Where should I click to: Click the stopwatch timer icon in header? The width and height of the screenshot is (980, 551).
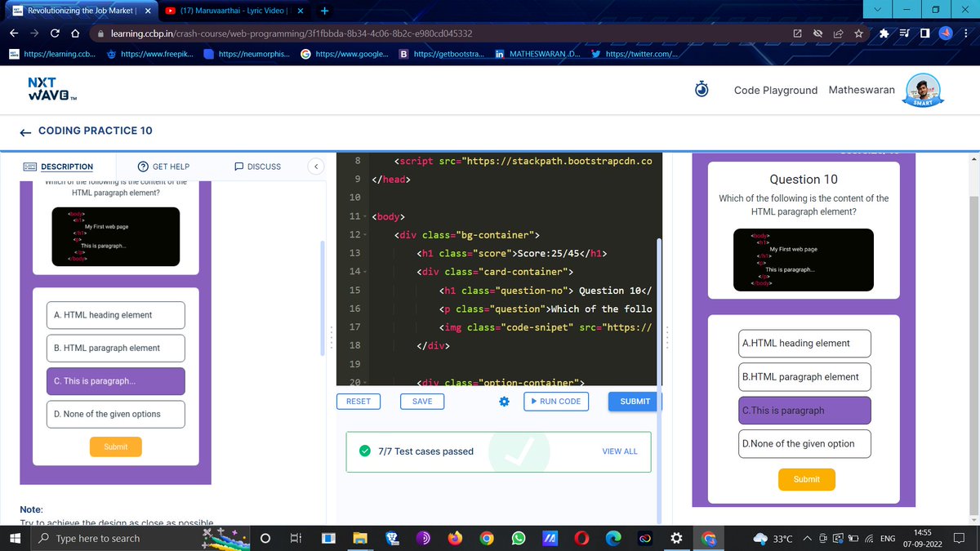click(702, 90)
